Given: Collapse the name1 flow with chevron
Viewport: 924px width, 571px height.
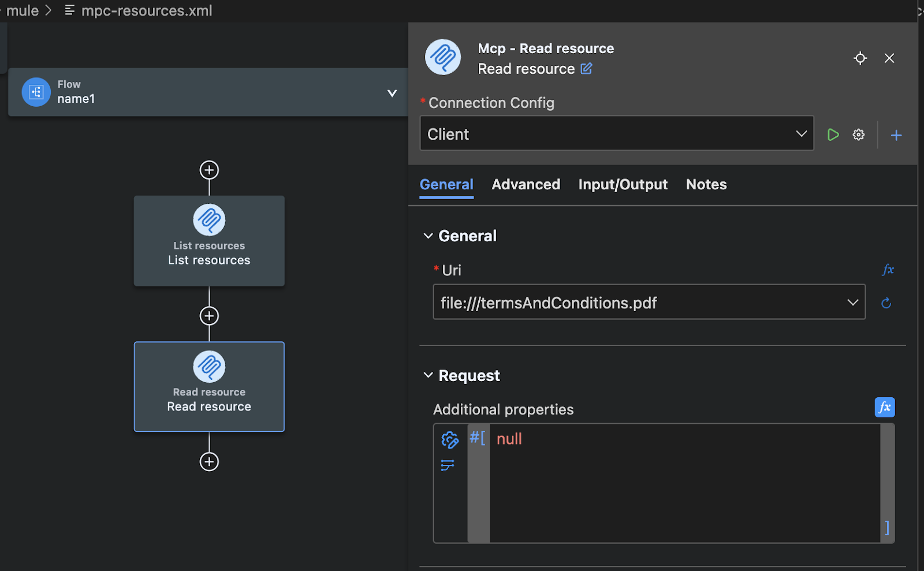Looking at the screenshot, I should point(392,92).
